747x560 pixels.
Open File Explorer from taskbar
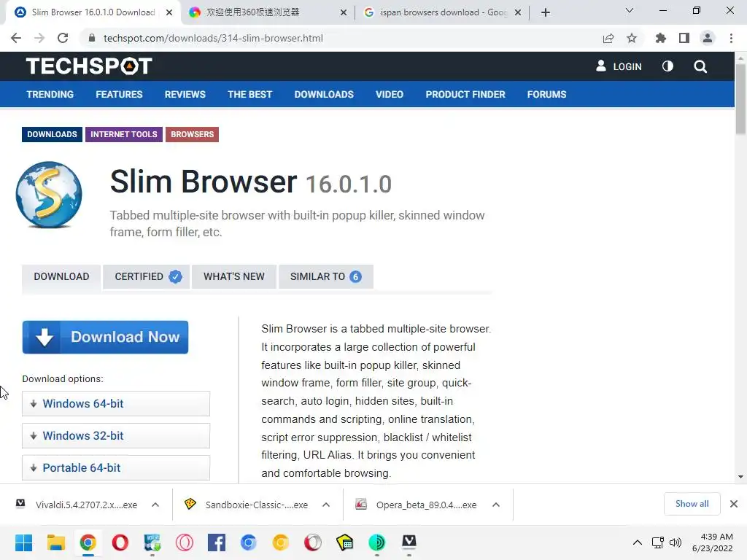tap(55, 542)
